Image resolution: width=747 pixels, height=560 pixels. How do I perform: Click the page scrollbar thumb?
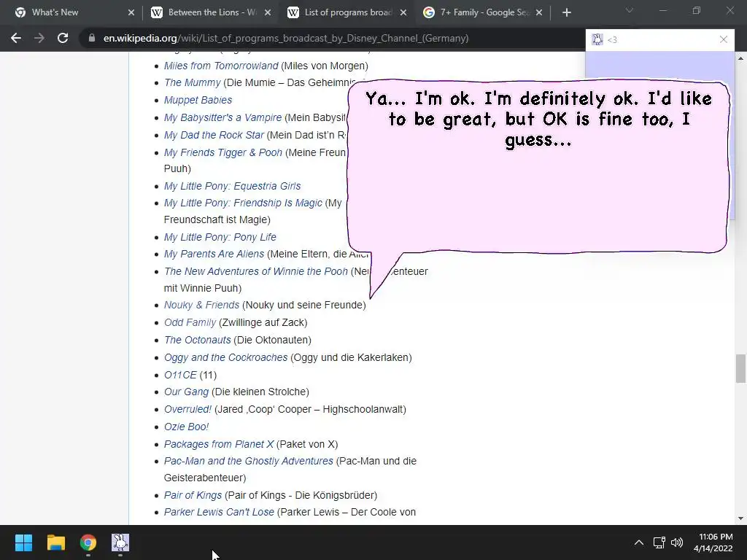(740, 368)
